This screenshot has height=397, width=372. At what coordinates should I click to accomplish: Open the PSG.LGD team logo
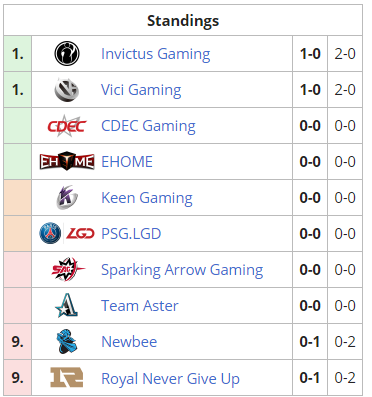tap(67, 234)
